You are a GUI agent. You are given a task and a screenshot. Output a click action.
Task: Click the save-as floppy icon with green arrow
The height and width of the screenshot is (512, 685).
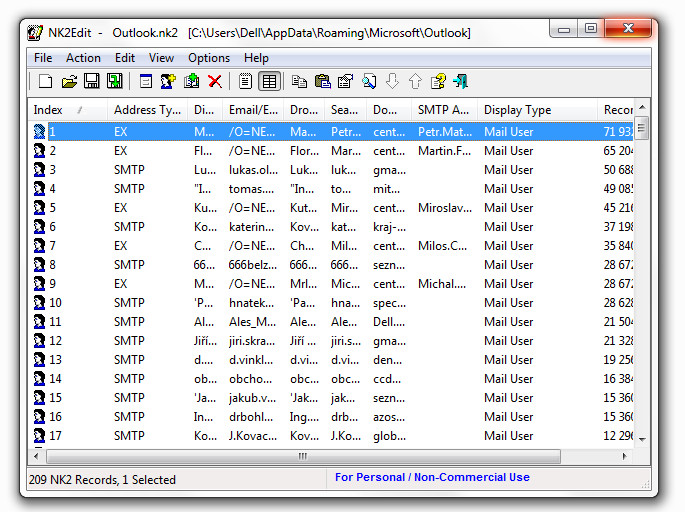(115, 81)
